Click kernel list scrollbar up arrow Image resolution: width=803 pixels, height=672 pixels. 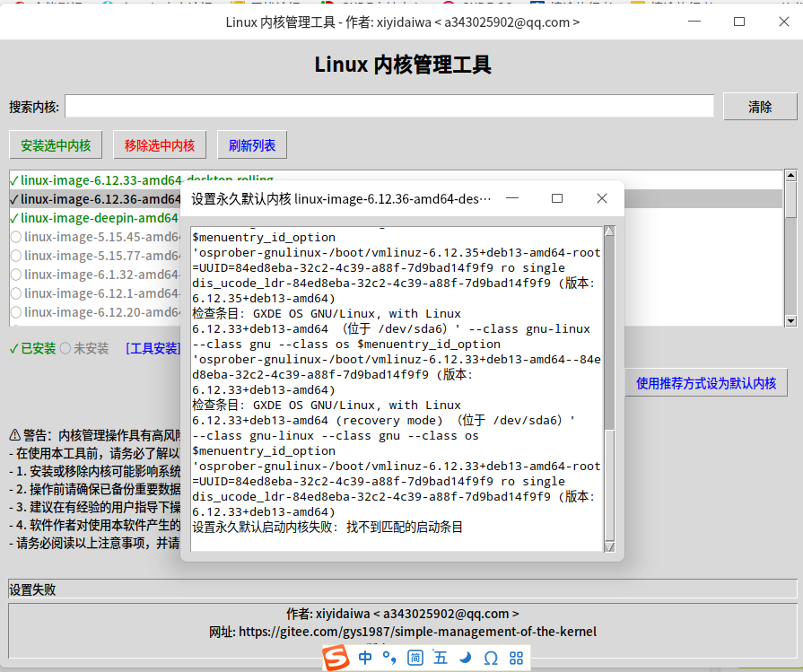point(790,176)
